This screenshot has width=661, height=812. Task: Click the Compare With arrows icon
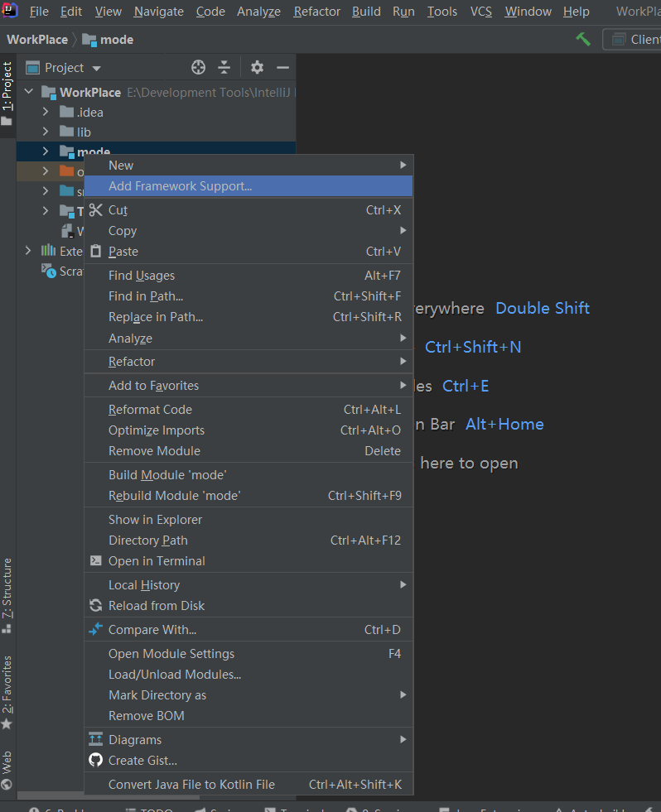96,629
